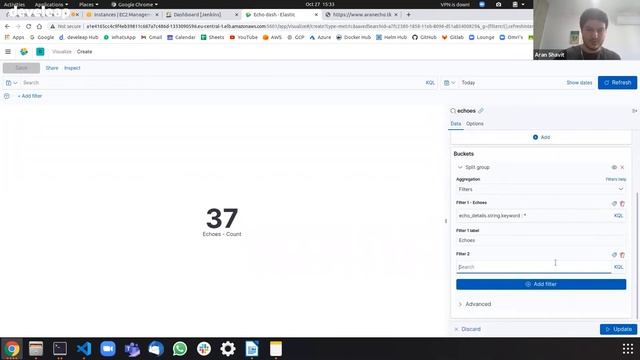
Task: Go to Visualize breadcrumb
Action: tap(62, 52)
